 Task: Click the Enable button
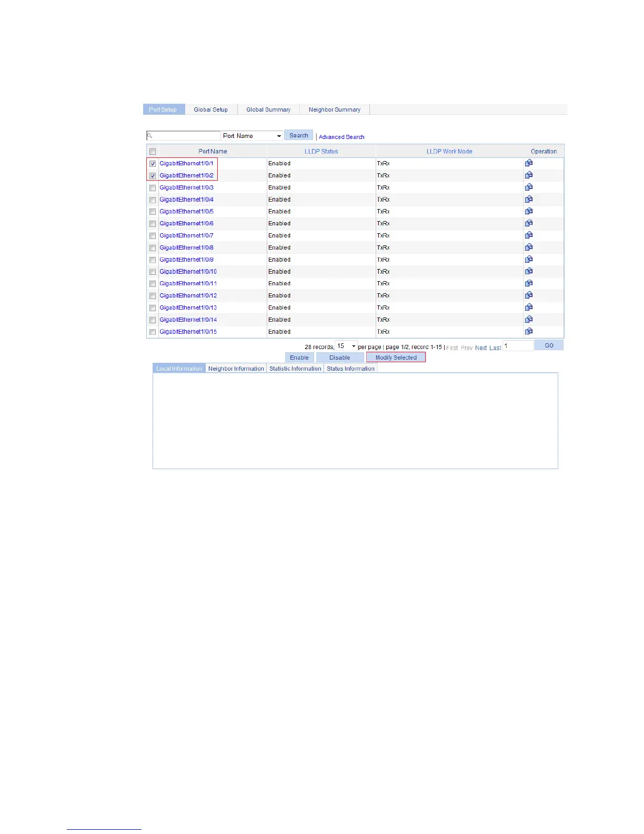point(299,358)
